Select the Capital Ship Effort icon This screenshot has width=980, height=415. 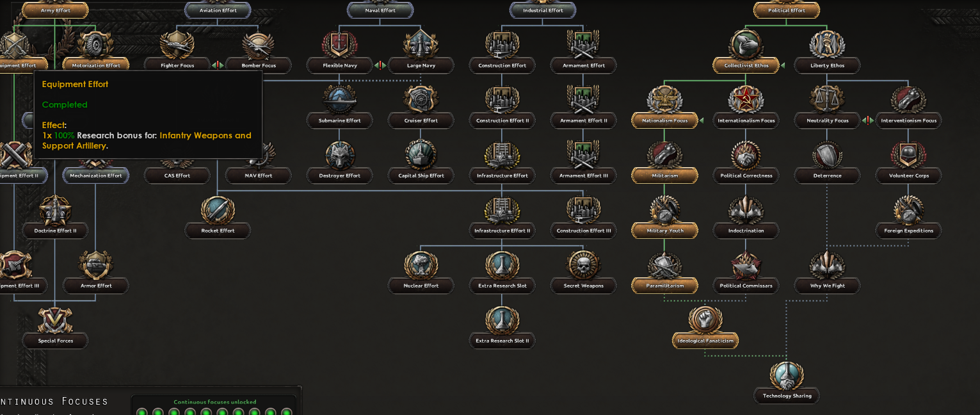point(421,156)
